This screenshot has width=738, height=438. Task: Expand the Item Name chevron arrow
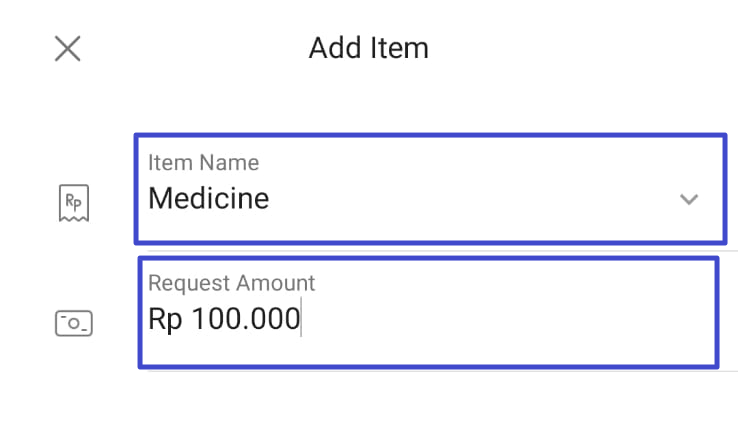(x=689, y=199)
